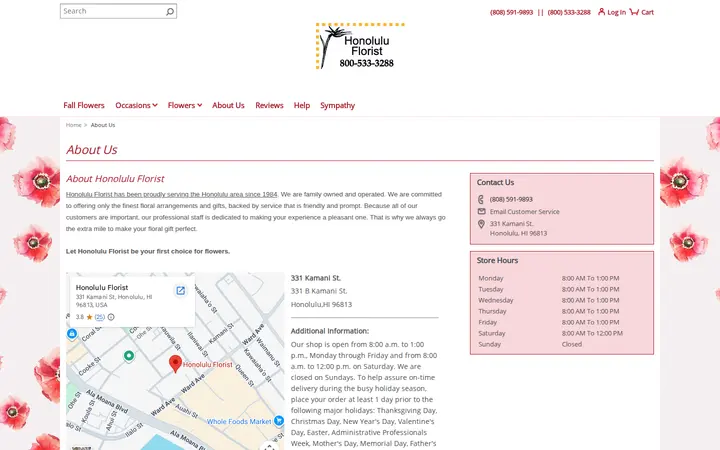The width and height of the screenshot is (720, 450).
Task: Call (808) 591-9893 in the header
Action: tap(511, 12)
